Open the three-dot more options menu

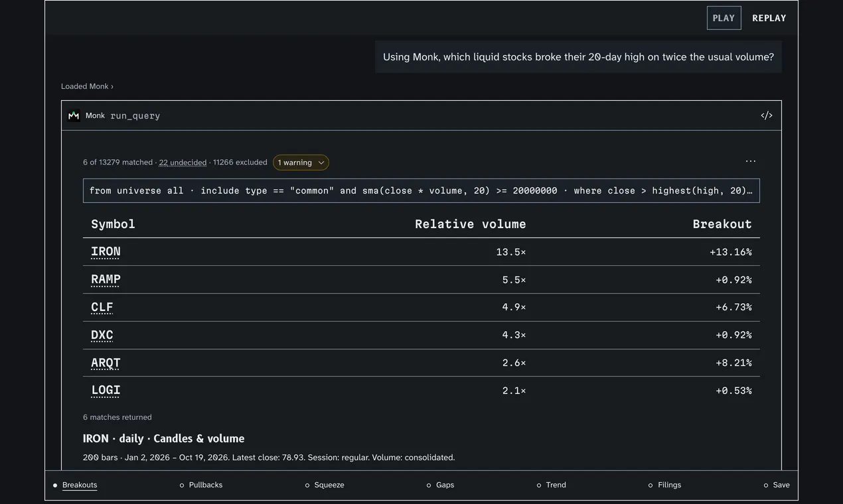(x=751, y=161)
